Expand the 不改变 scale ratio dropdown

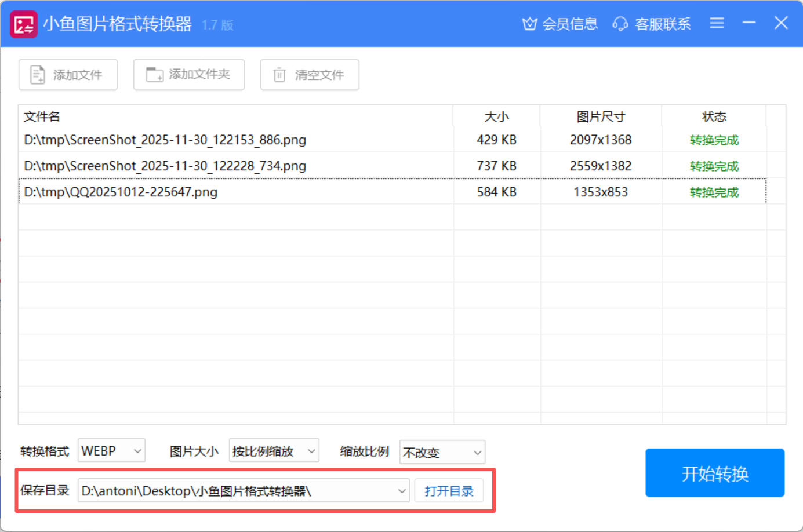point(477,453)
